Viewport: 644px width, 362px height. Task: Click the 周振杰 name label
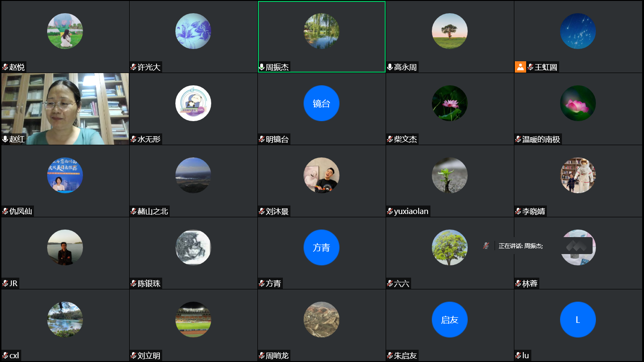(x=277, y=67)
